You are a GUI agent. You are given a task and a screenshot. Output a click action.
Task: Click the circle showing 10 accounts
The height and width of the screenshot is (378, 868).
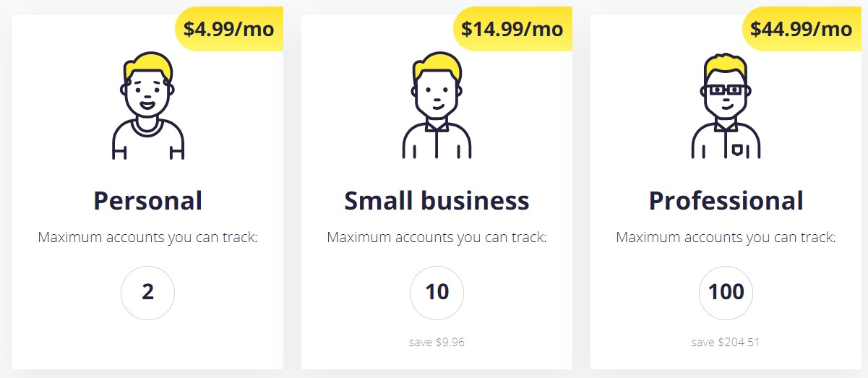(x=437, y=293)
